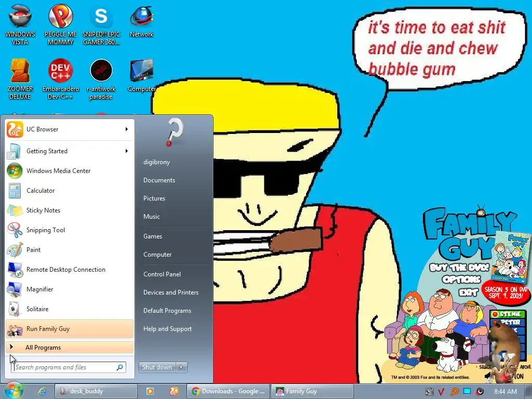The image size is (532, 399).
Task: Click EXIT in Family Guy window
Action: point(469,292)
